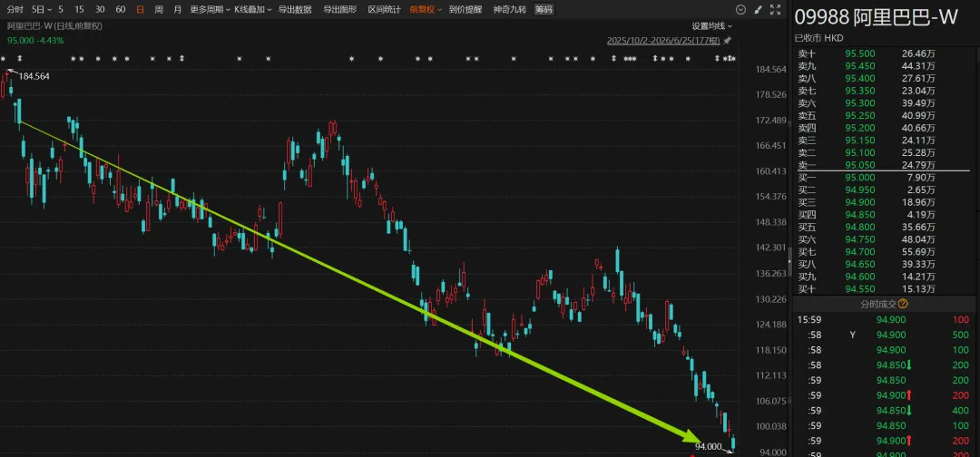Image resolution: width=980 pixels, height=457 pixels.
Task: Click the fullscreen expand arrows icon
Action: (x=775, y=9)
